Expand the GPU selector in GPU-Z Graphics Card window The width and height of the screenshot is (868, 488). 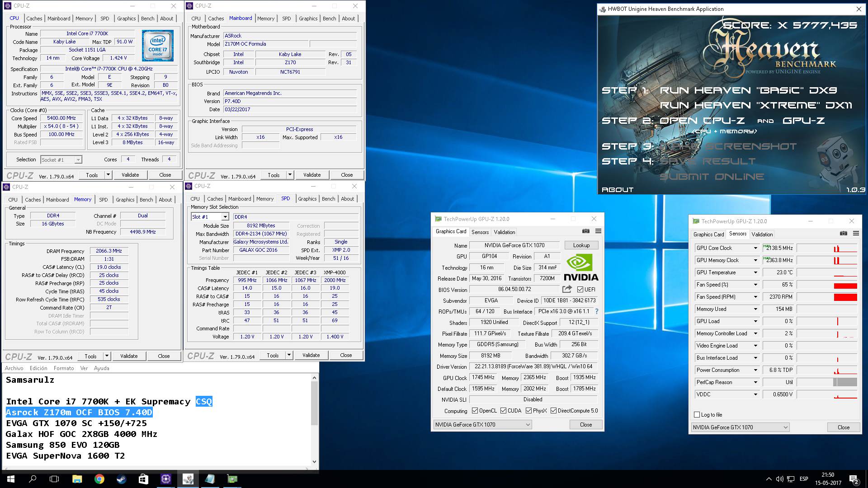click(x=528, y=425)
